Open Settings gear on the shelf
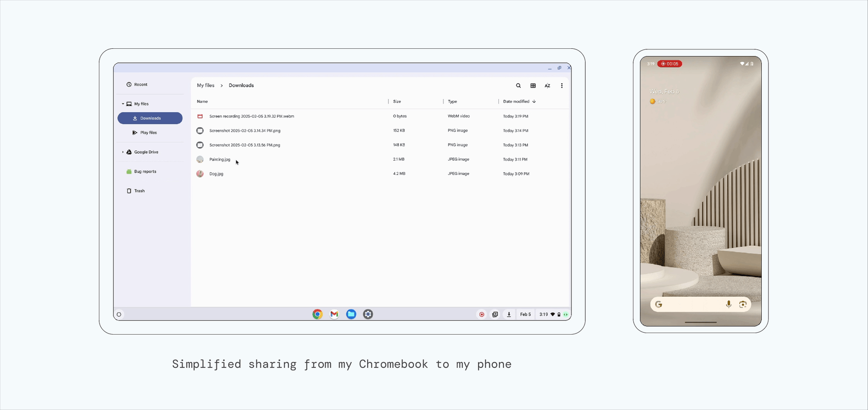 pos(368,314)
